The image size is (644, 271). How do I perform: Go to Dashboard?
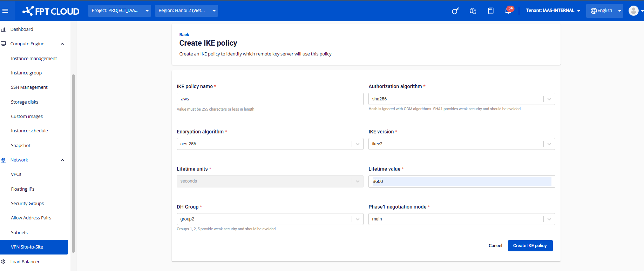coord(22,29)
